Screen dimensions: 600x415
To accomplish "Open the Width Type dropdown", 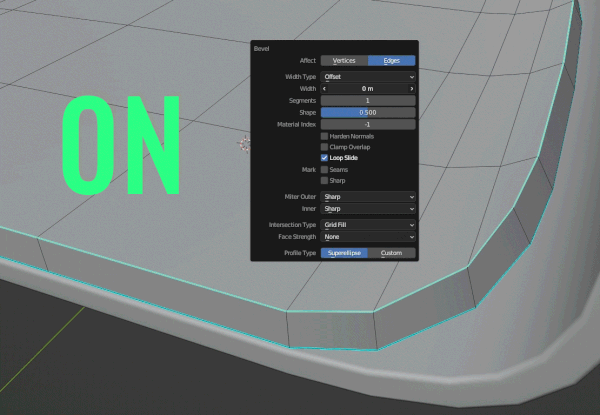I will point(368,77).
